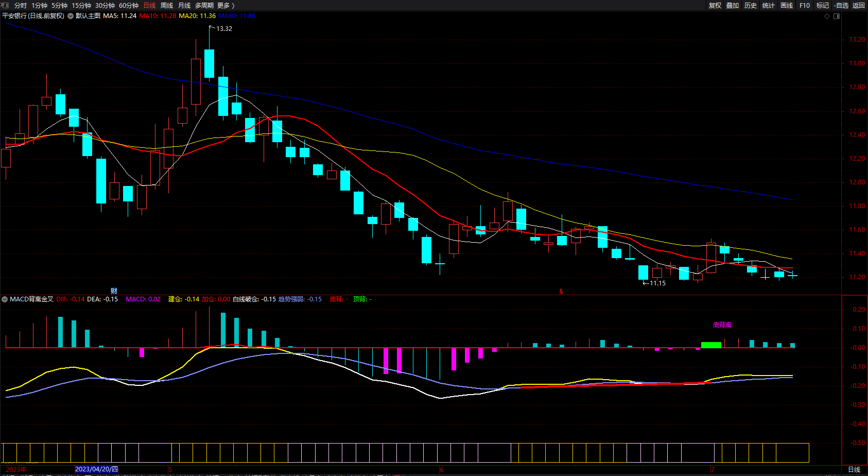Screen dimensions: 868x476
Task: Click the month 7 timeline marker
Action: [x=713, y=469]
